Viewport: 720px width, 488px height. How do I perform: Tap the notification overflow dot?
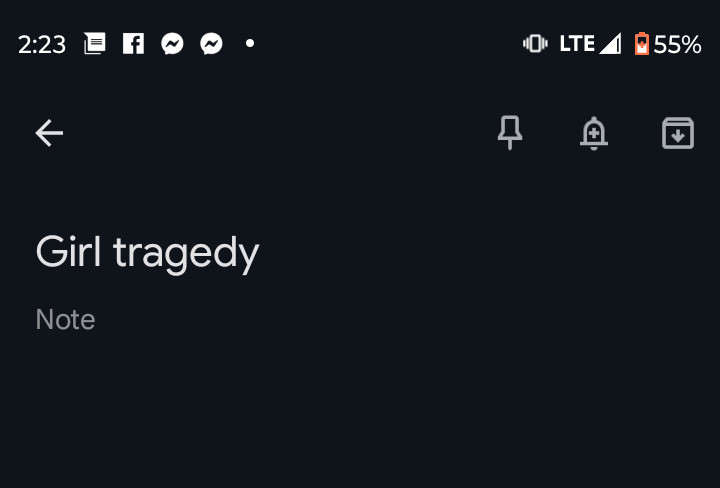tap(250, 43)
